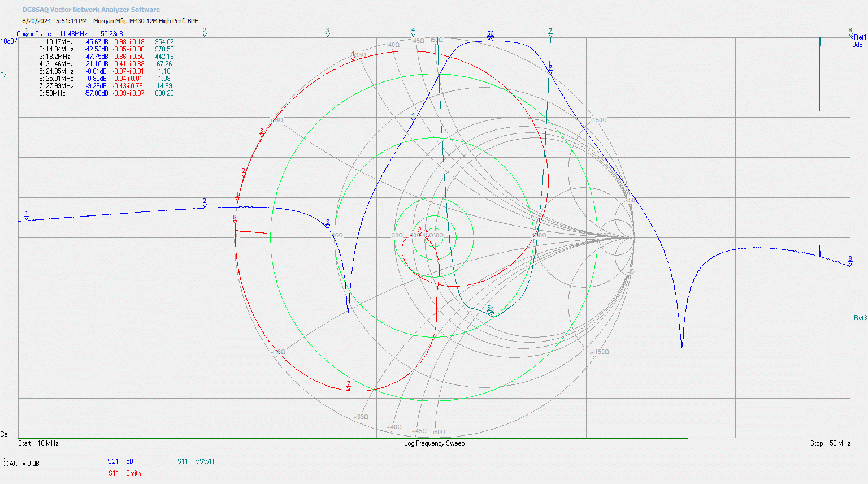Select blue S21 marker 7 on the trace
This screenshot has height=484, width=868.
click(x=550, y=70)
